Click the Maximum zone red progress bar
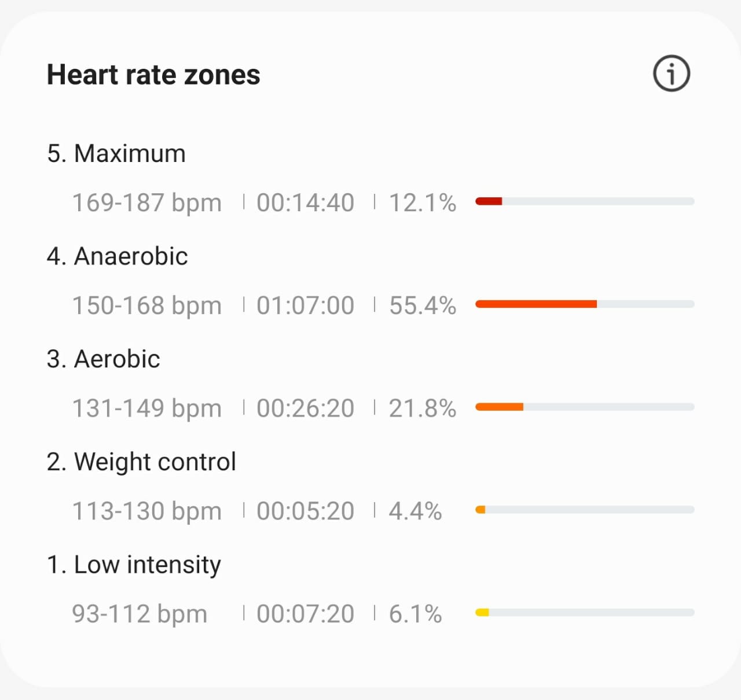741x700 pixels. 489,201
